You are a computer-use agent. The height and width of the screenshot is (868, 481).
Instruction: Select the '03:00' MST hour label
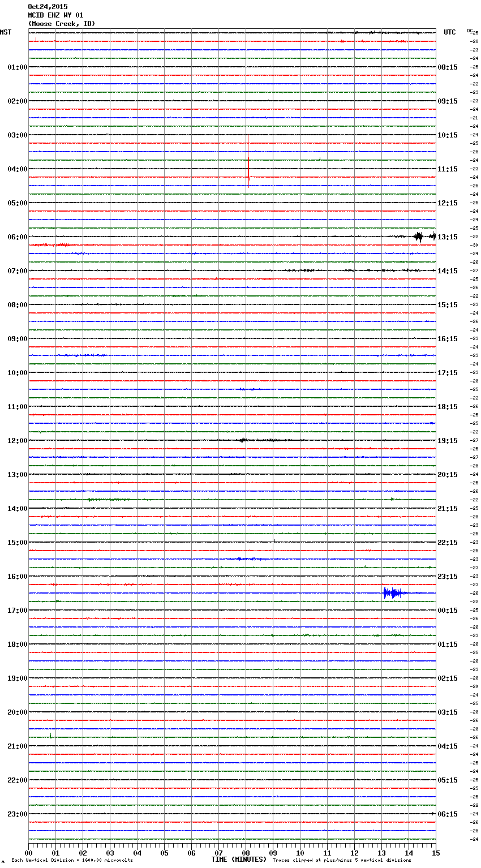click(x=18, y=135)
